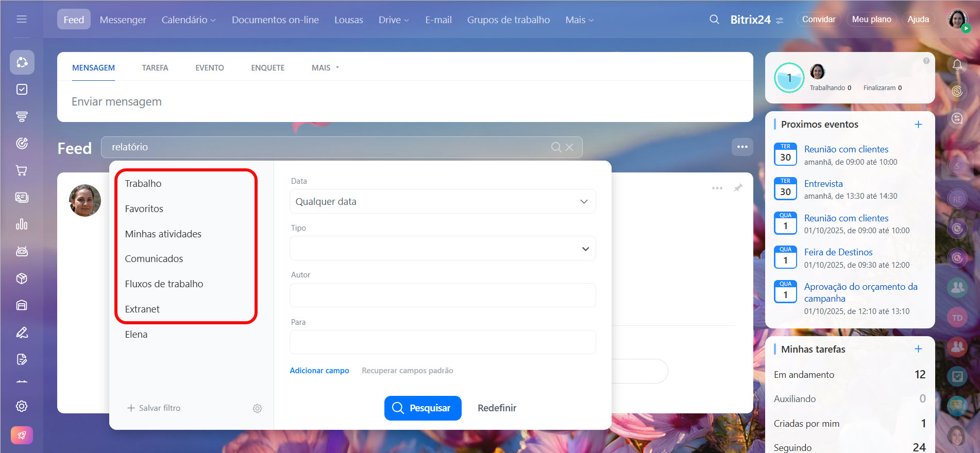
Task: Expand the Data dropdown showing Qualquer data
Action: 442,201
